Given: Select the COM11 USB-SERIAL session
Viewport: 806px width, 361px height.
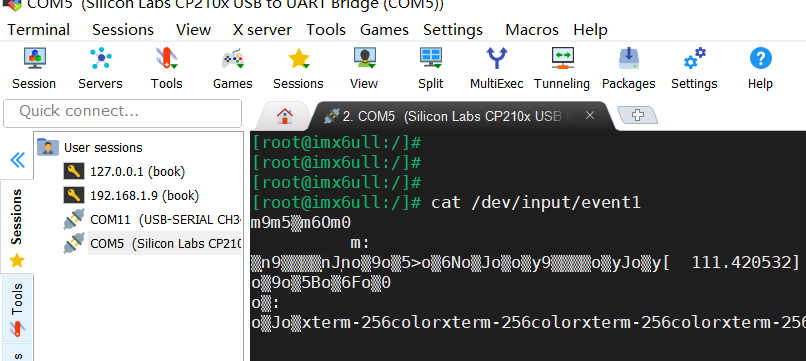Looking at the screenshot, I should coord(152,220).
